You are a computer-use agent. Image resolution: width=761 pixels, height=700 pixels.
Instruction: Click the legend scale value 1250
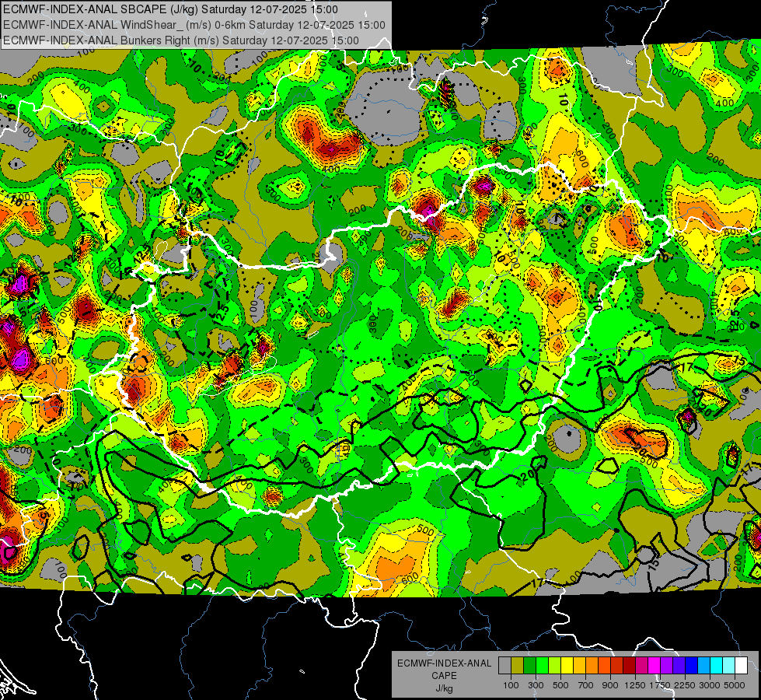click(x=635, y=685)
